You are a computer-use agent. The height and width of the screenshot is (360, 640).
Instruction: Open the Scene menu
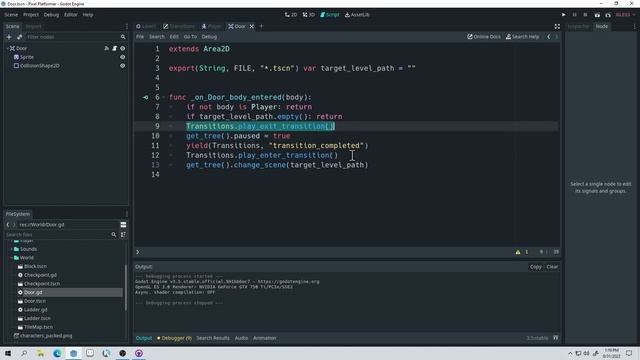[11, 15]
